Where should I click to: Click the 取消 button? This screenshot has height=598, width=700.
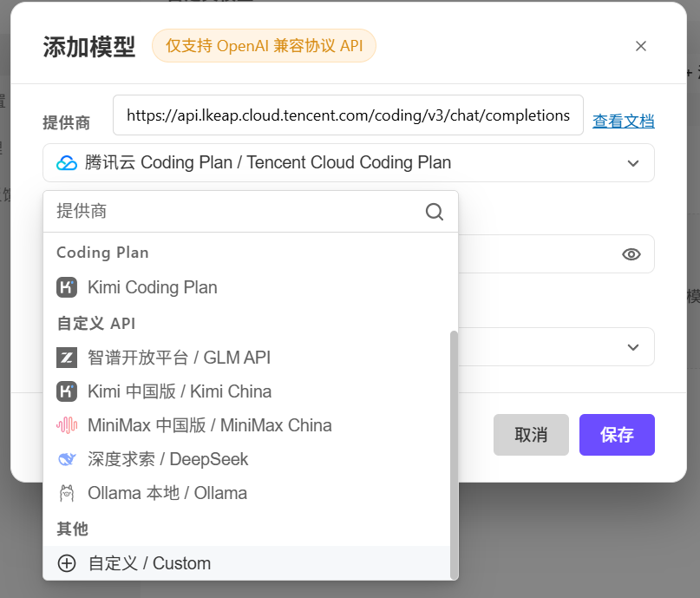pos(531,435)
